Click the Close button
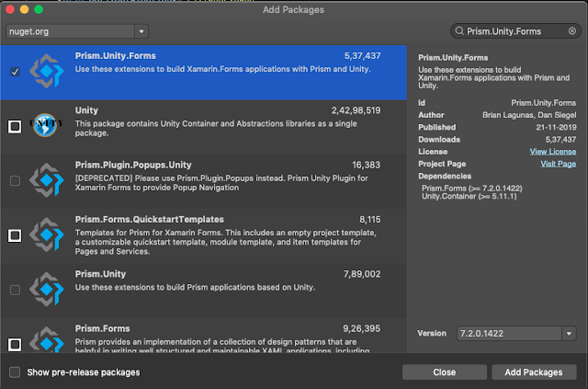The width and height of the screenshot is (588, 389). 445,372
